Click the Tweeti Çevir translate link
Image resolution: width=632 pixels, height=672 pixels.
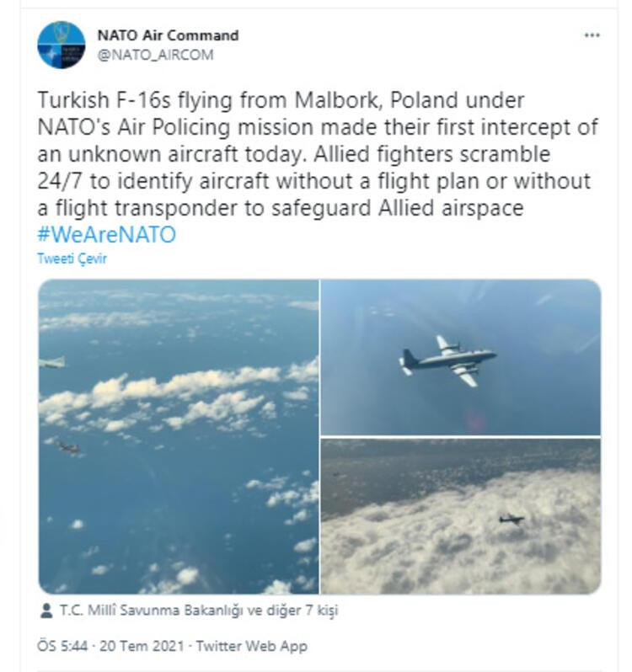(x=72, y=259)
